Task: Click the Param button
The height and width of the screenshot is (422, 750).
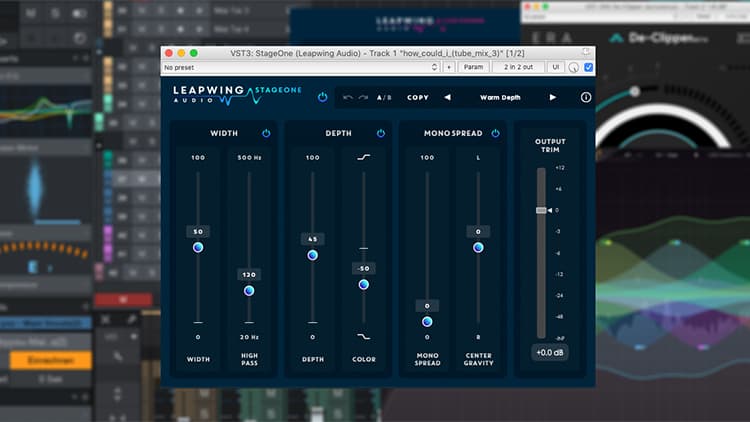Action: 473,67
